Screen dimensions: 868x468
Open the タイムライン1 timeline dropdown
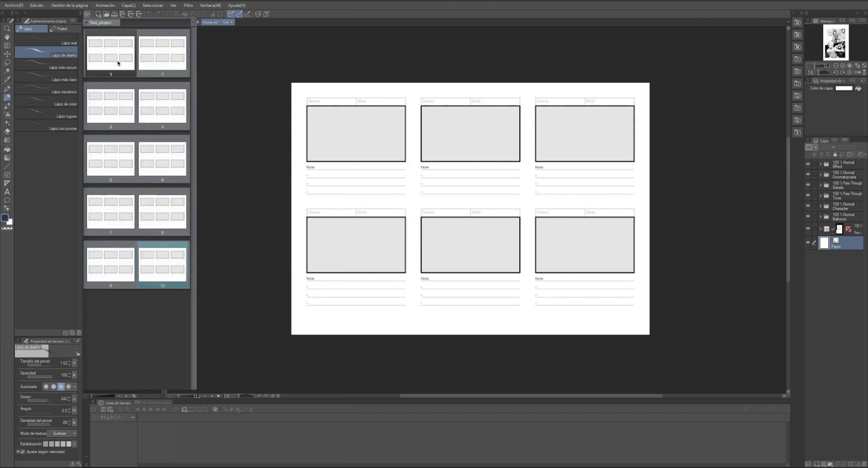click(132, 417)
